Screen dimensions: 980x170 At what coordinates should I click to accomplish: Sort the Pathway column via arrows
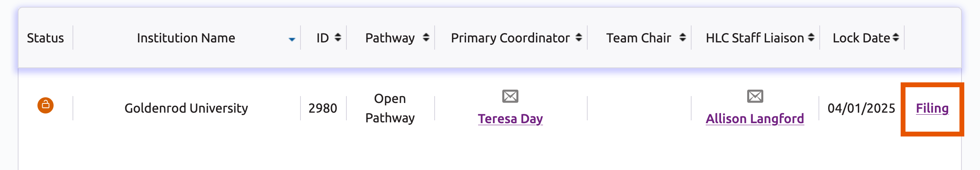click(x=426, y=38)
